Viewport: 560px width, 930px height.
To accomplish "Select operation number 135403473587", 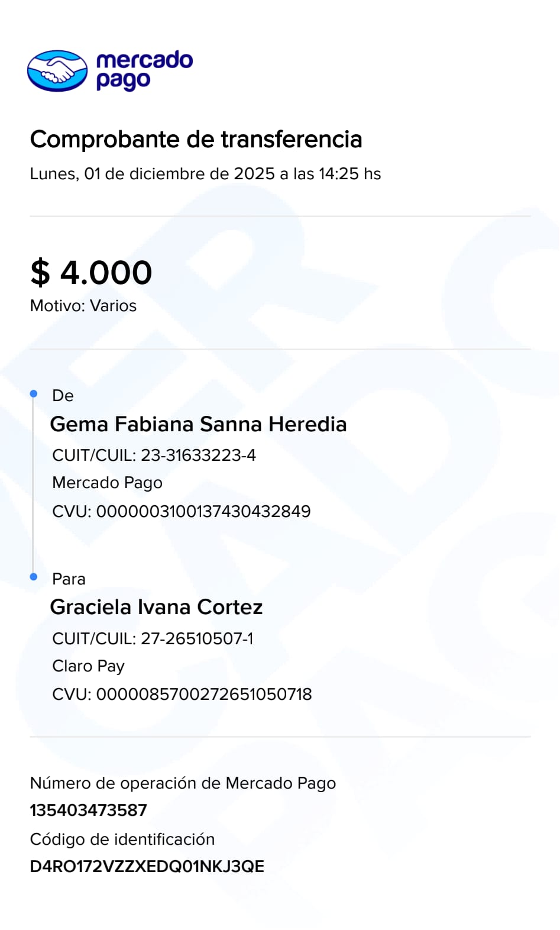I will click(x=88, y=810).
